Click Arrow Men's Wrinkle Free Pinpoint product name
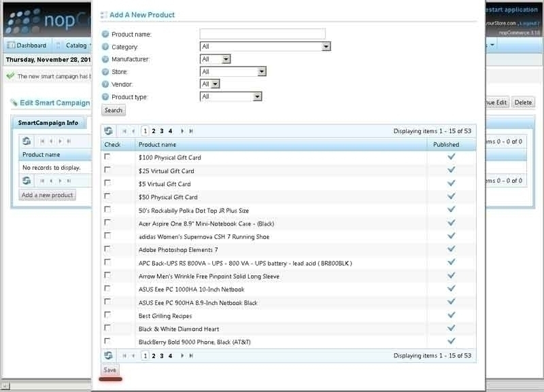The height and width of the screenshot is (392, 544). click(209, 277)
